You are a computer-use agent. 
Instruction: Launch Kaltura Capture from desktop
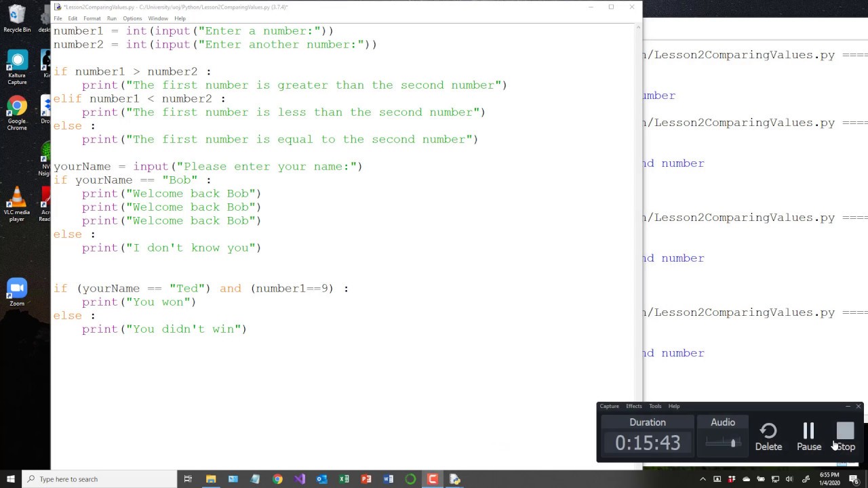coord(17,68)
